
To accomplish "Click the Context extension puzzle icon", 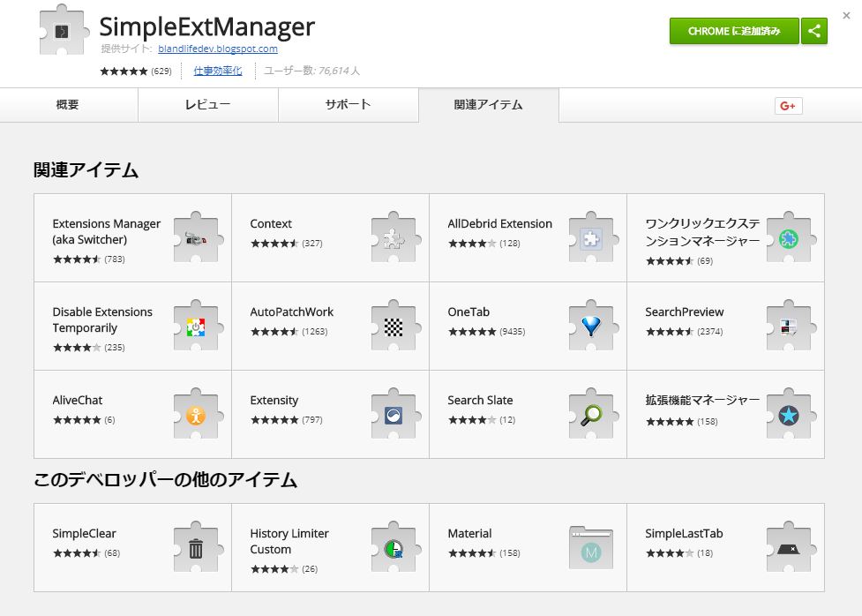I will [x=396, y=237].
